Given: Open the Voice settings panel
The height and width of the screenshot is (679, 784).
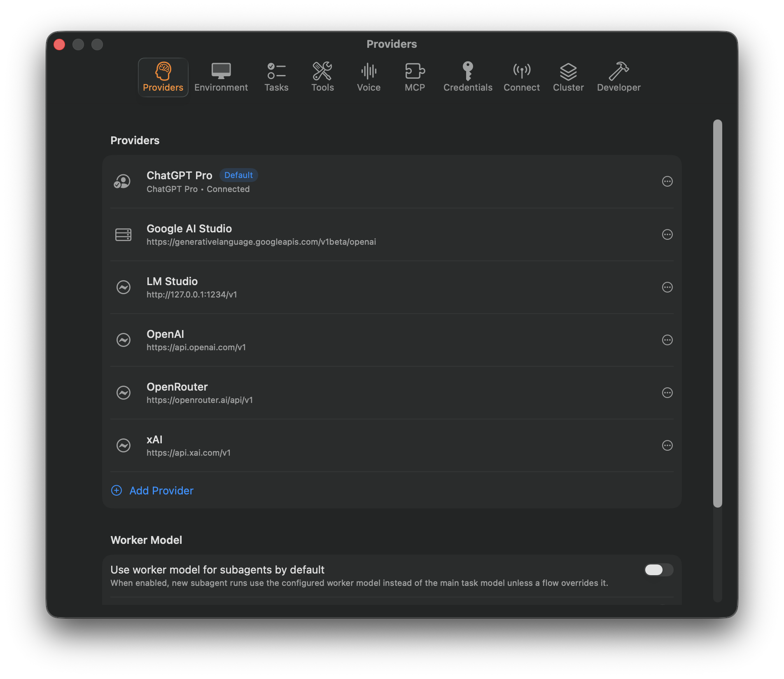Looking at the screenshot, I should (368, 77).
